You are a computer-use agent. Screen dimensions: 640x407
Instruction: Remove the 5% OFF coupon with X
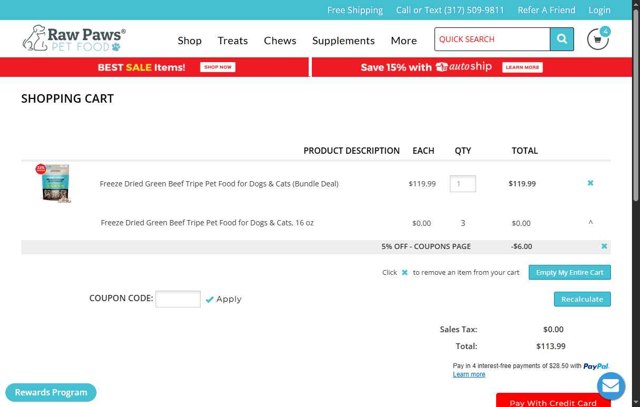[604, 246]
